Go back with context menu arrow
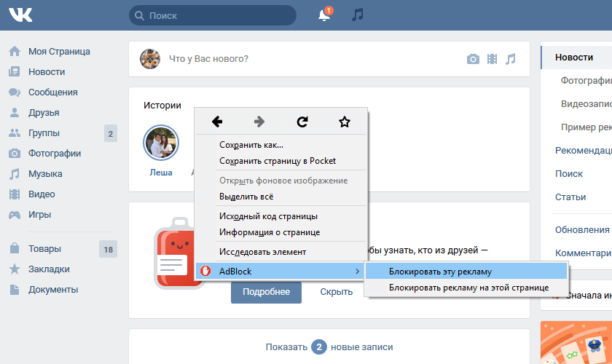The width and height of the screenshot is (612, 364). point(217,122)
